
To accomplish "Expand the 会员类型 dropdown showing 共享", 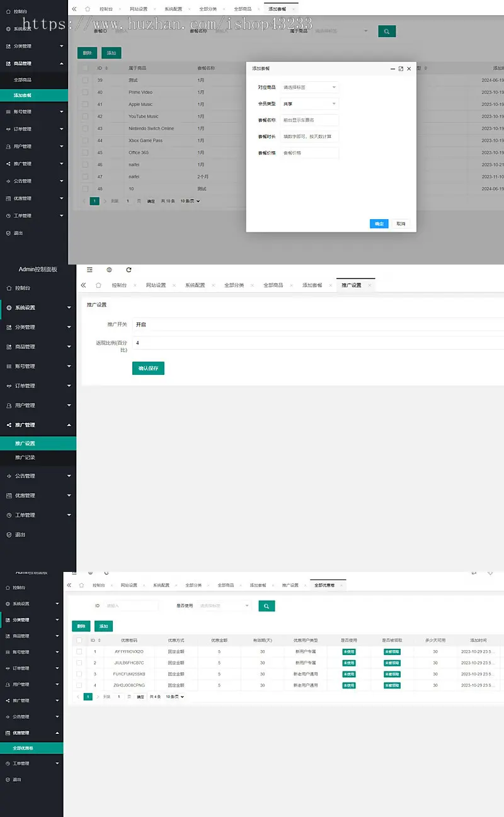I will (309, 104).
